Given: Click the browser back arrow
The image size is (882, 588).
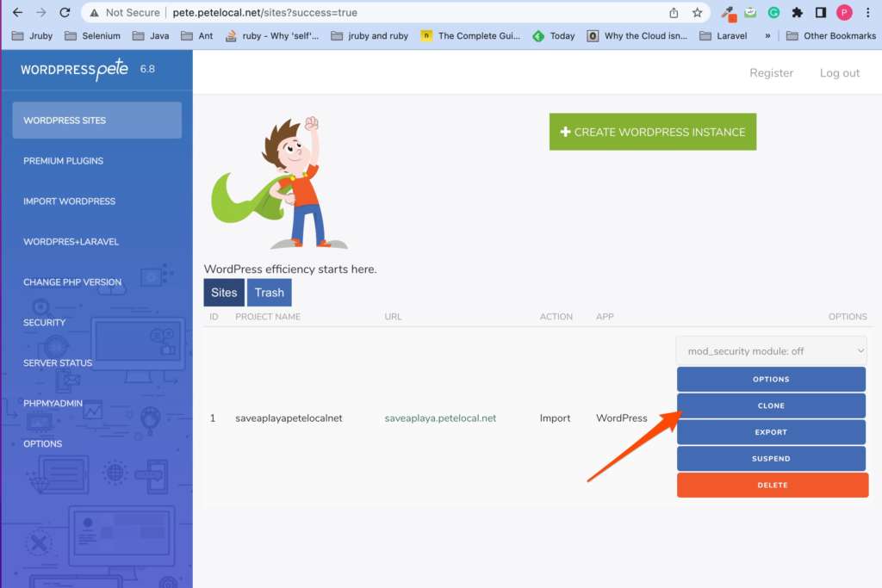Looking at the screenshot, I should pos(17,13).
